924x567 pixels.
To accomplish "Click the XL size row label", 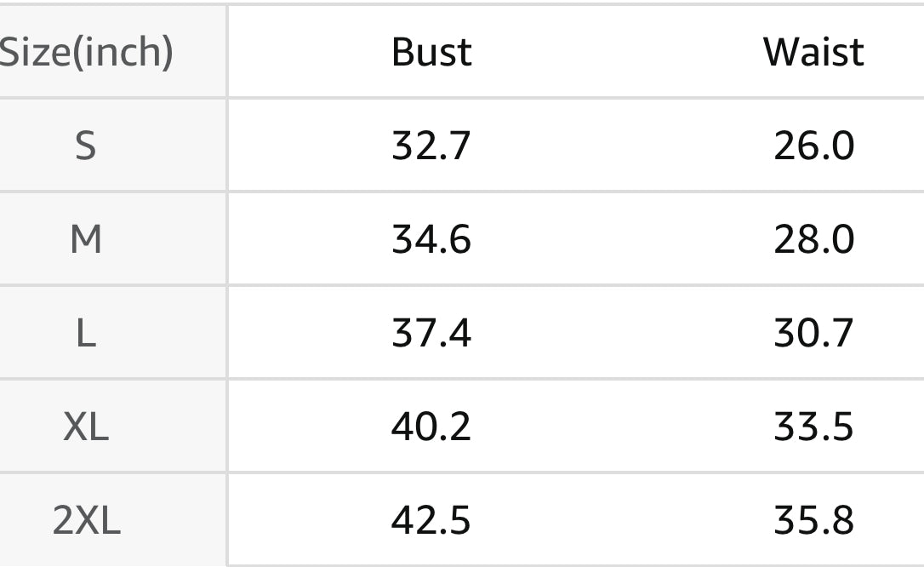I will pyautogui.click(x=86, y=427).
